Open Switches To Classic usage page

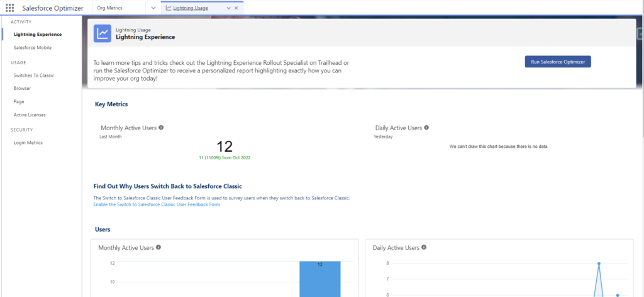click(x=34, y=76)
